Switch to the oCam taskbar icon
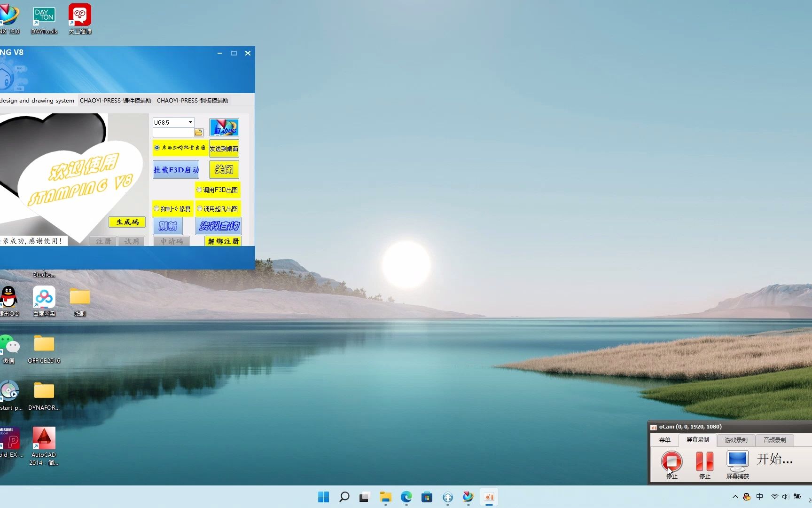Image resolution: width=812 pixels, height=508 pixels. point(489,497)
